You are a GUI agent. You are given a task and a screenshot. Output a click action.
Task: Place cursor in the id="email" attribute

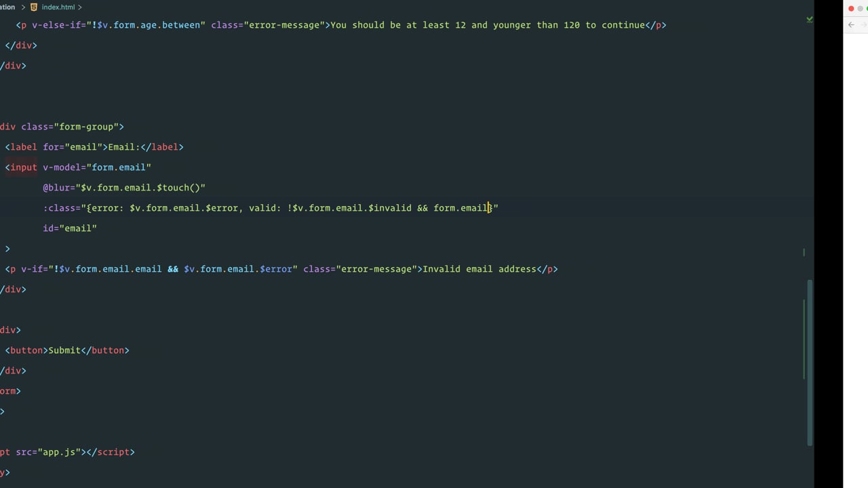[x=70, y=228]
